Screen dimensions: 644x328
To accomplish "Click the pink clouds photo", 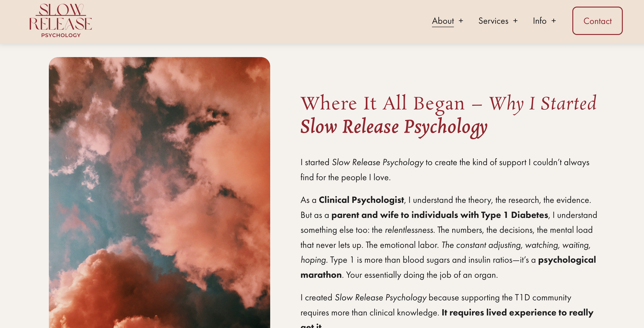I will pos(159,192).
